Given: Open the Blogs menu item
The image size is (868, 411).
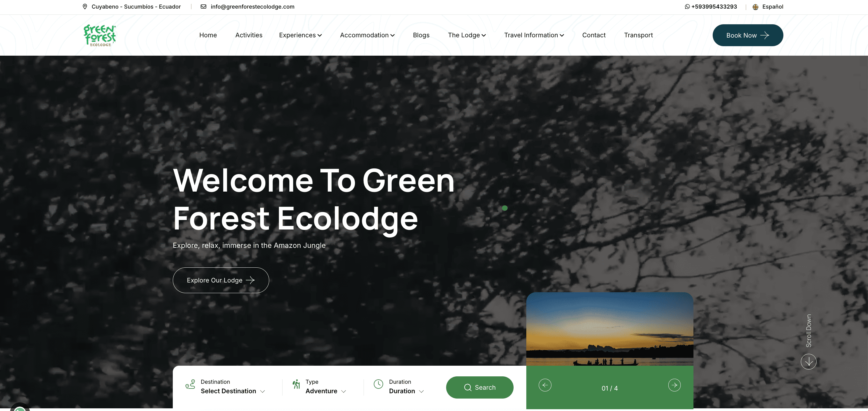Looking at the screenshot, I should pyautogui.click(x=421, y=35).
